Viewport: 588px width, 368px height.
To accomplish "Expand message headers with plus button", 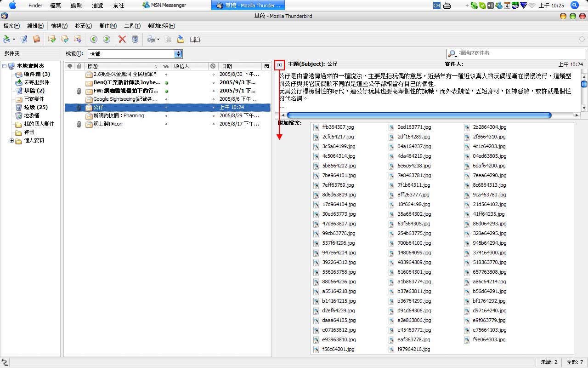I will pos(280,65).
